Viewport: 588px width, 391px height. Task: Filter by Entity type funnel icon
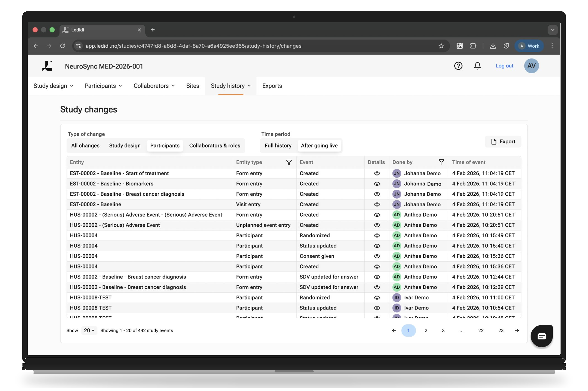point(289,162)
